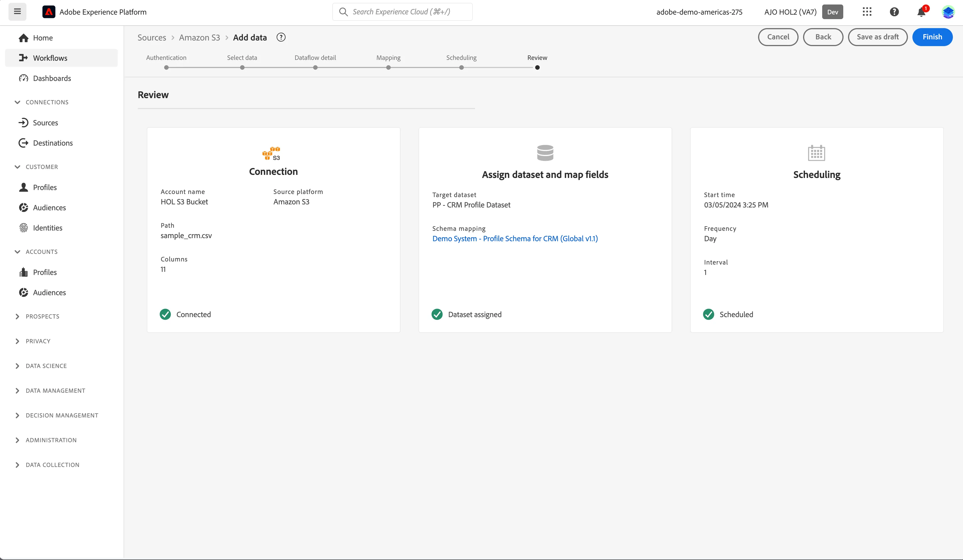
Task: Toggle the hamburger navigation menu
Action: click(17, 12)
